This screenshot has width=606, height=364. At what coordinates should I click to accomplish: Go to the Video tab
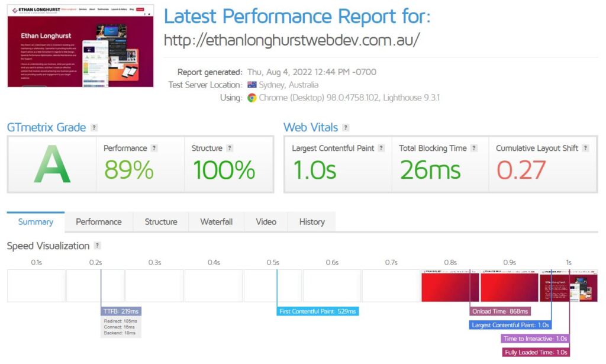[266, 222]
